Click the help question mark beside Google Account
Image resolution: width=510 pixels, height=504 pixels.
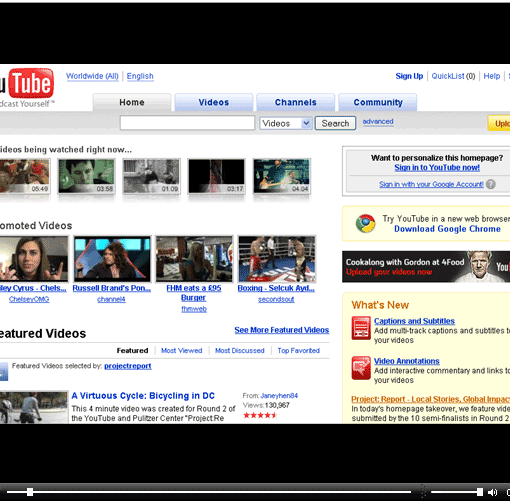[491, 184]
